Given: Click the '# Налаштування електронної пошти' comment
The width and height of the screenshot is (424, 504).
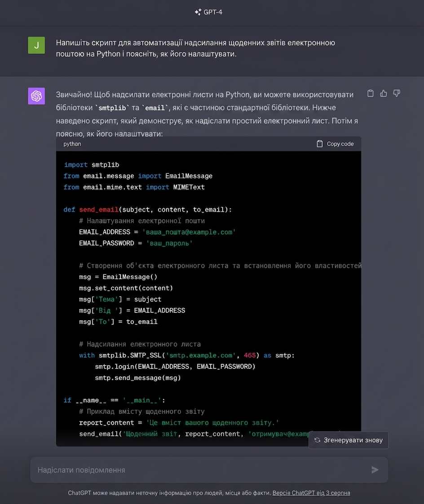Looking at the screenshot, I should point(142,221).
